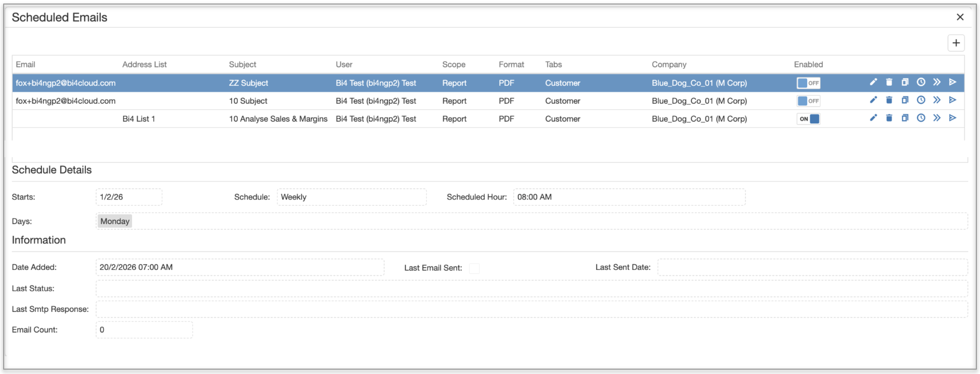Viewport: 980px width, 374px height.
Task: Click the Starts date field 1/2/26
Action: (129, 197)
